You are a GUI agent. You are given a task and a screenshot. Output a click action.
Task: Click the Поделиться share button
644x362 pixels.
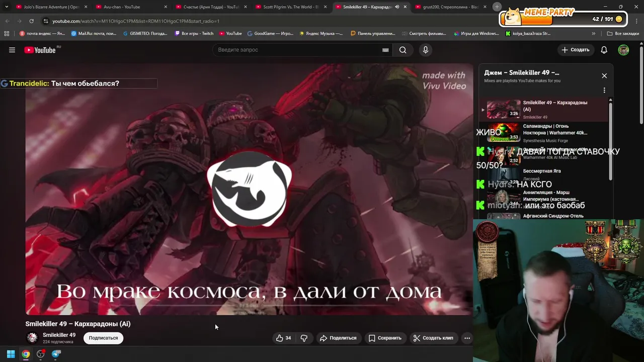pyautogui.click(x=338, y=338)
